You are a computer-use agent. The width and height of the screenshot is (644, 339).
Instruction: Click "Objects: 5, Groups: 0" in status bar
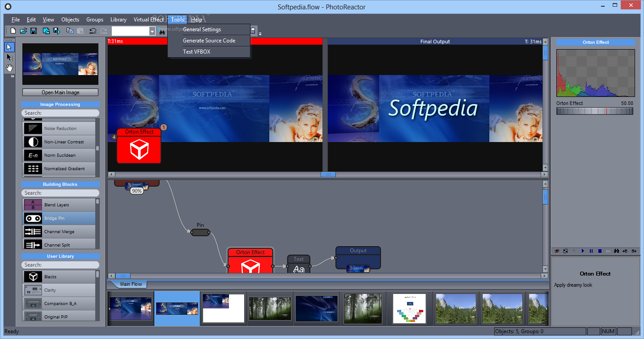[540, 331]
